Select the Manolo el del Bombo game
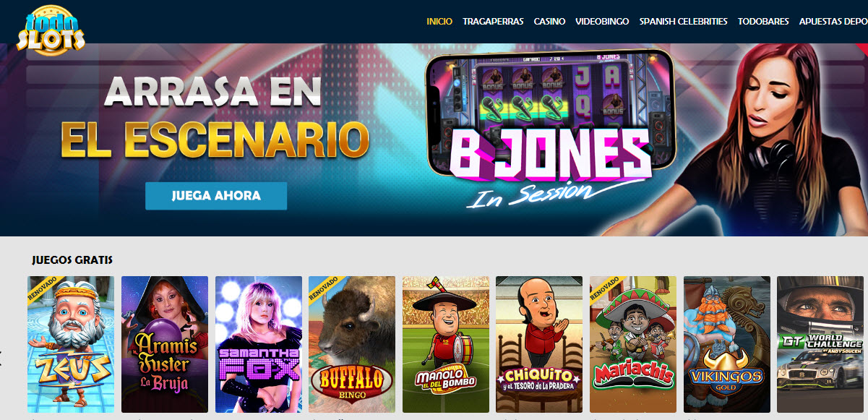 tap(446, 344)
